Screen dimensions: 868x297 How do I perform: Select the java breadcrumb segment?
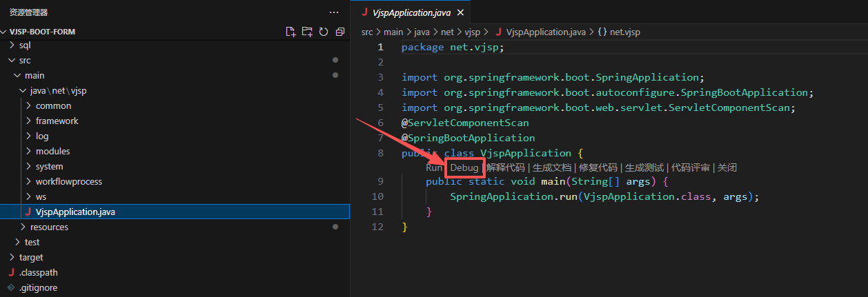click(x=422, y=32)
